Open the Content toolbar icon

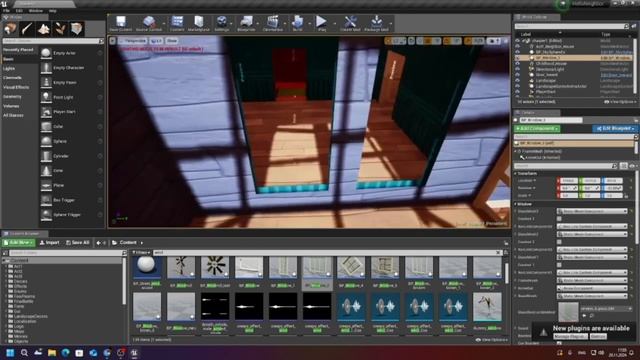coord(177,23)
